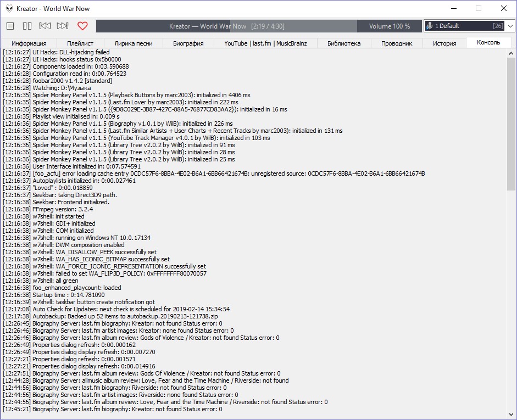The image size is (517, 420).
Task: Click 'w7shell: DWM composition enabled' line
Action: point(64,245)
